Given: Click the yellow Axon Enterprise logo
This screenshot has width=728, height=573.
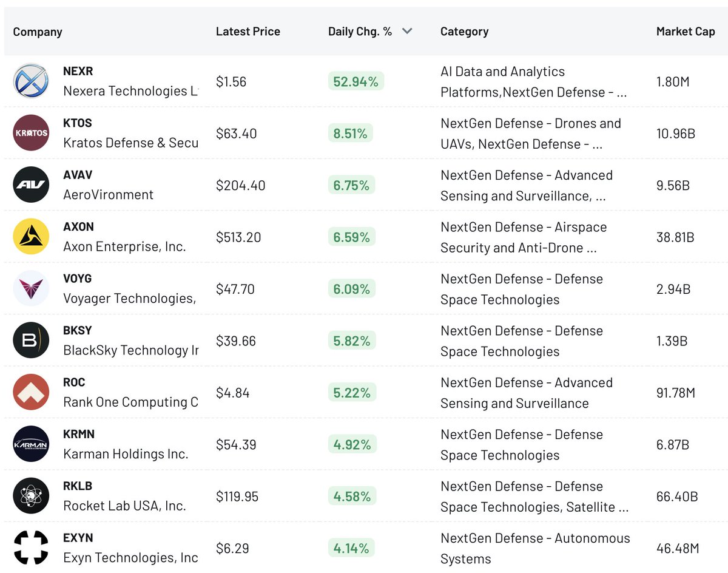Looking at the screenshot, I should click(x=31, y=237).
